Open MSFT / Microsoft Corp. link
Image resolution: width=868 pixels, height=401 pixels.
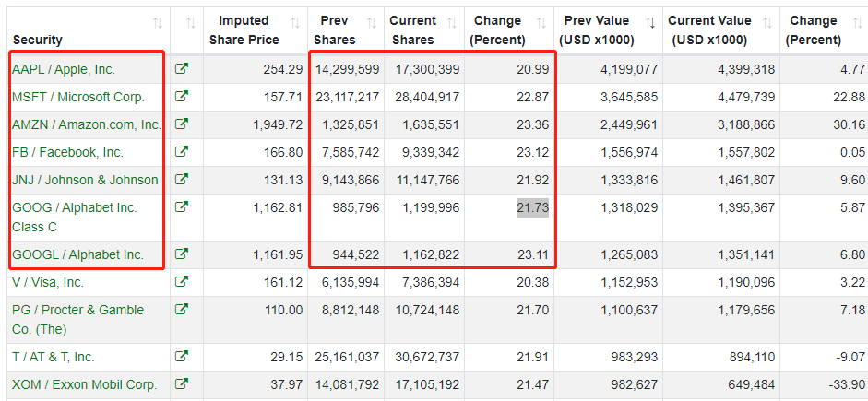(78, 97)
